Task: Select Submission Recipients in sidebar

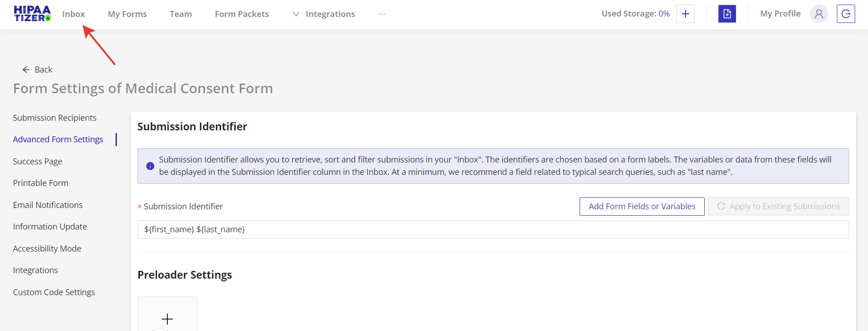Action: 55,118
